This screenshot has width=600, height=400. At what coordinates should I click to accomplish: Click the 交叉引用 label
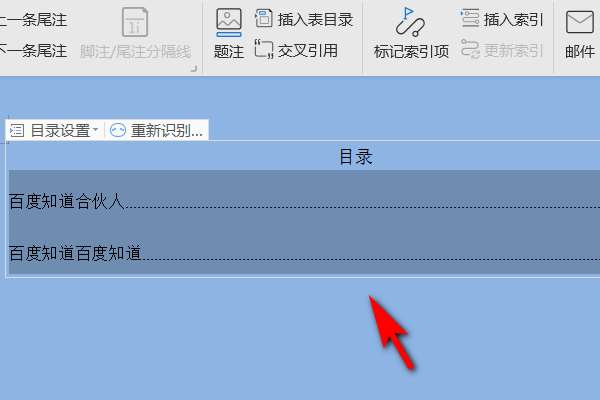(308, 51)
